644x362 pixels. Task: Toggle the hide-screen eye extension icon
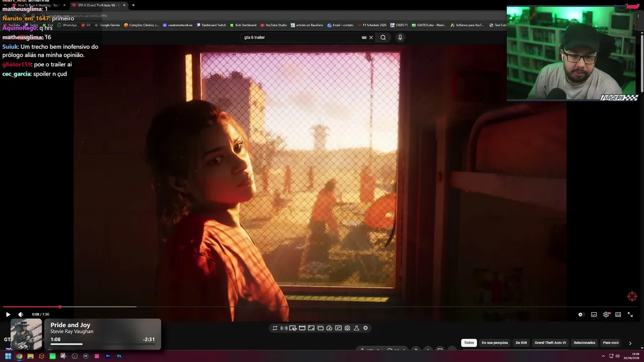click(x=293, y=328)
